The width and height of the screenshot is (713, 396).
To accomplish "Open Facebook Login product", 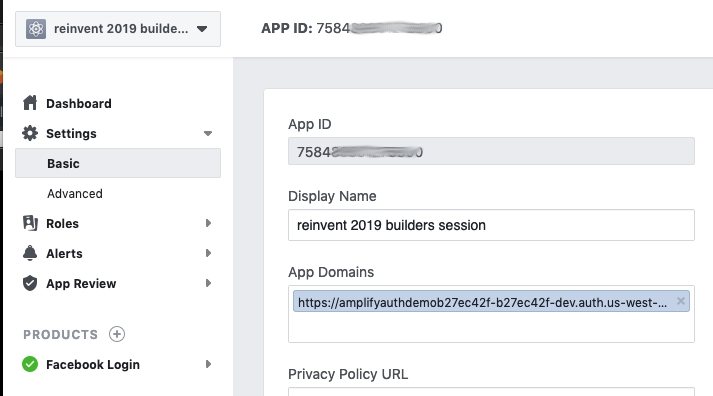I will (93, 365).
